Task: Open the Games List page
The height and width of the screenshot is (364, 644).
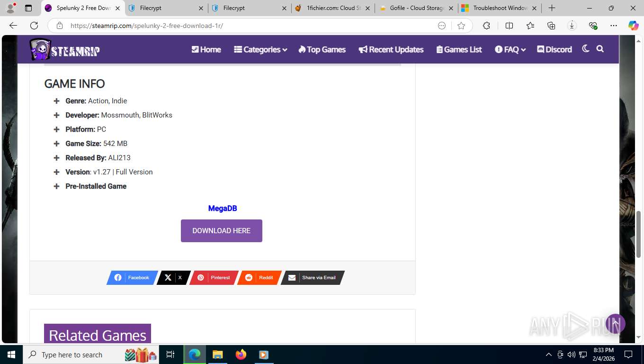Action: [x=459, y=49]
